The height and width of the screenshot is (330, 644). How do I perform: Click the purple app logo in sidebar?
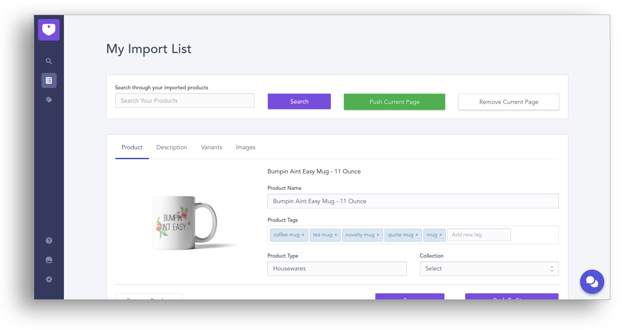tap(49, 30)
